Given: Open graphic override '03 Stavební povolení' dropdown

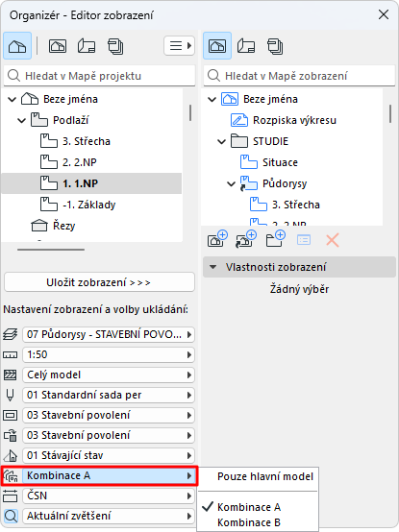Looking at the screenshot, I should [109, 435].
